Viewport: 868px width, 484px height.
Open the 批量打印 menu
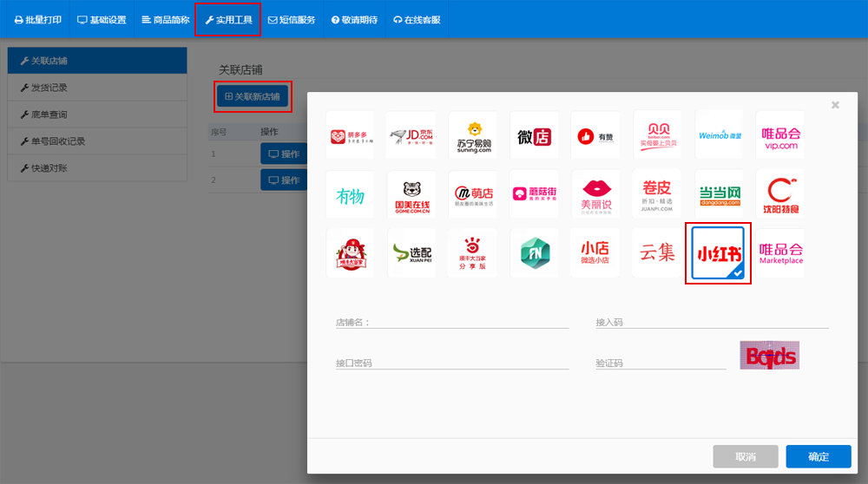[37, 20]
